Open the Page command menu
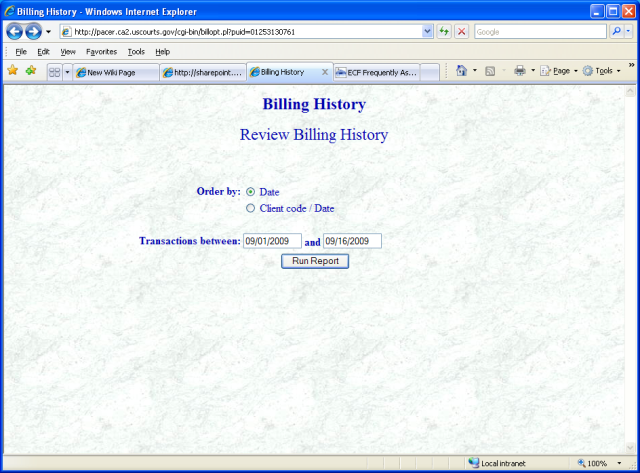The height and width of the screenshot is (473, 640). coord(559,71)
